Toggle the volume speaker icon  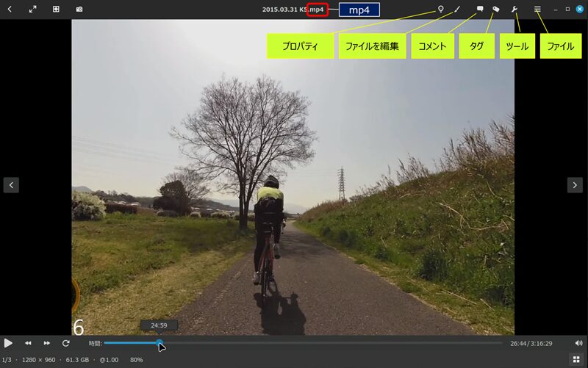(578, 343)
